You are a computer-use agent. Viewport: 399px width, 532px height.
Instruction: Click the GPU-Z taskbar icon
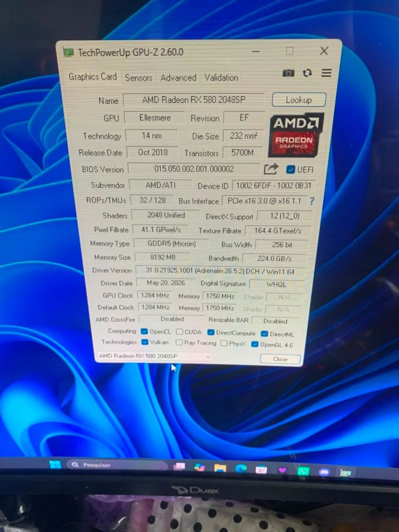[345, 473]
